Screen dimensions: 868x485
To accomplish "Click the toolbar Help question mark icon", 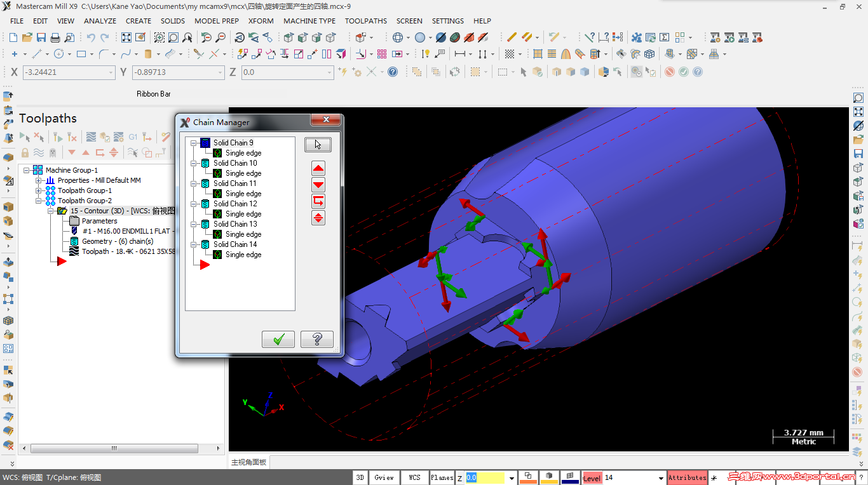I will click(x=393, y=72).
